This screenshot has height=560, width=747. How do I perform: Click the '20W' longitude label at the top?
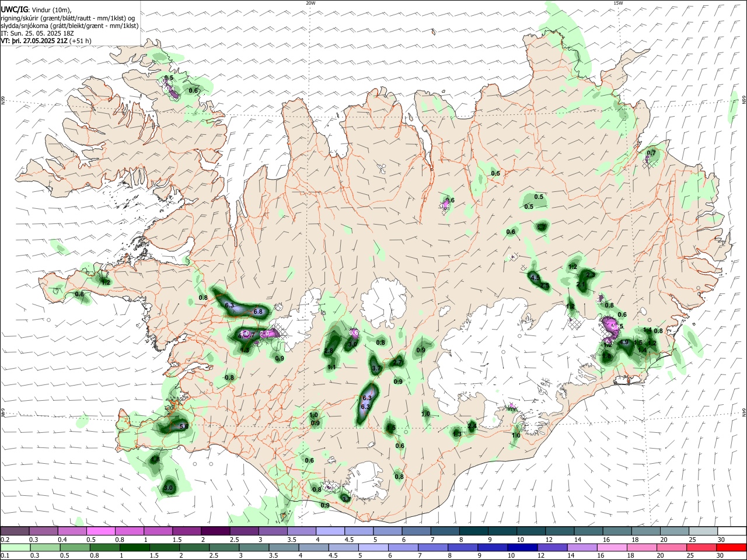click(x=310, y=3)
